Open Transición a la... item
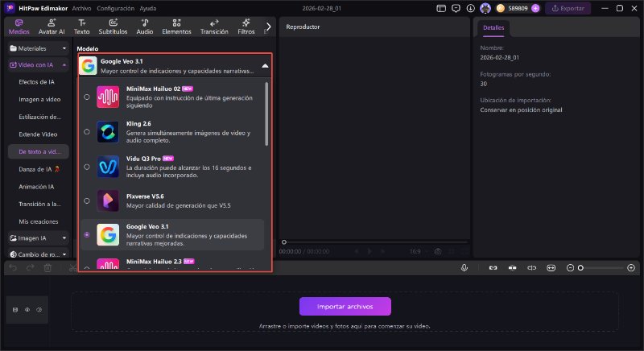The width and height of the screenshot is (644, 351). point(39,204)
